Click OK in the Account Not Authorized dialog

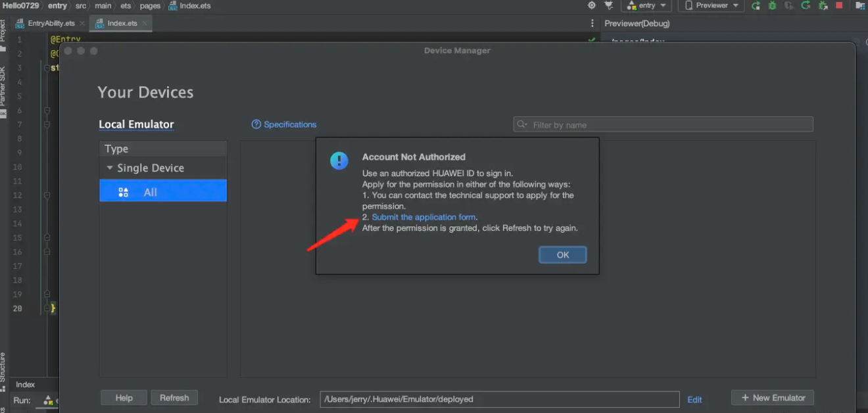(x=563, y=255)
